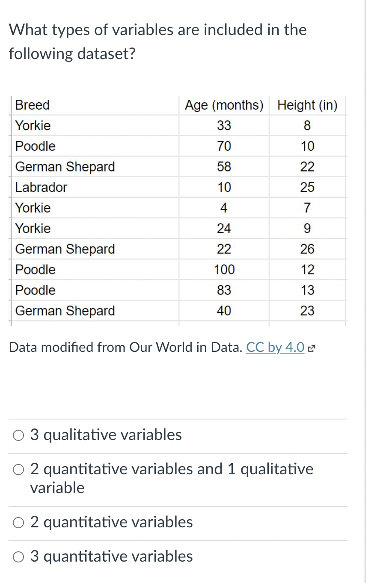The height and width of the screenshot is (583, 392).
Task: Click the age cell showing 33
Action: pyautogui.click(x=224, y=125)
